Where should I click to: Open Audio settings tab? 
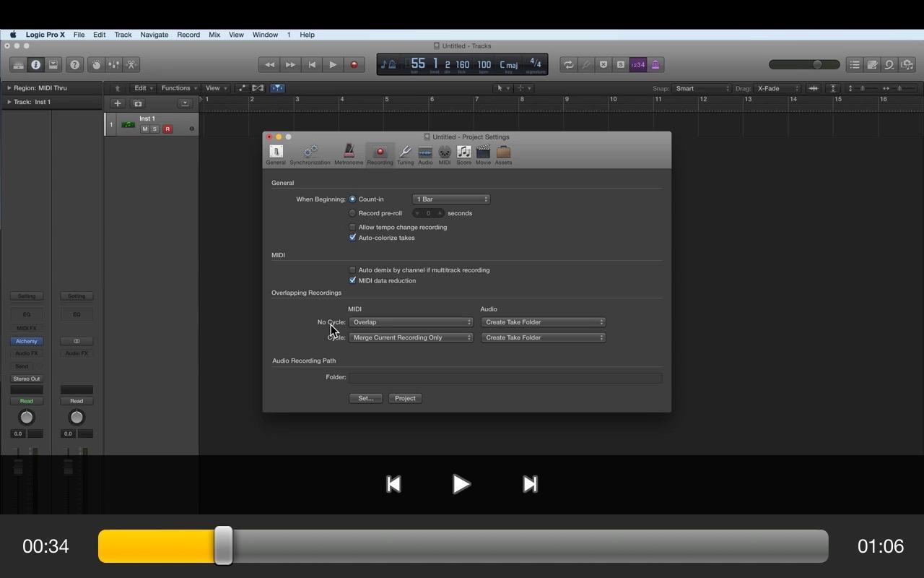pyautogui.click(x=425, y=155)
